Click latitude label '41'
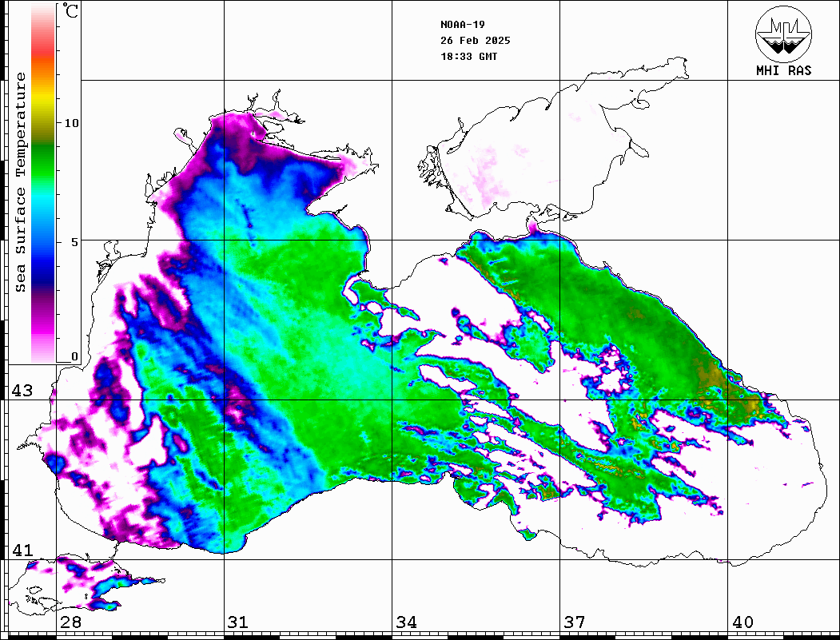Screen dimensions: 840x640 (22, 550)
